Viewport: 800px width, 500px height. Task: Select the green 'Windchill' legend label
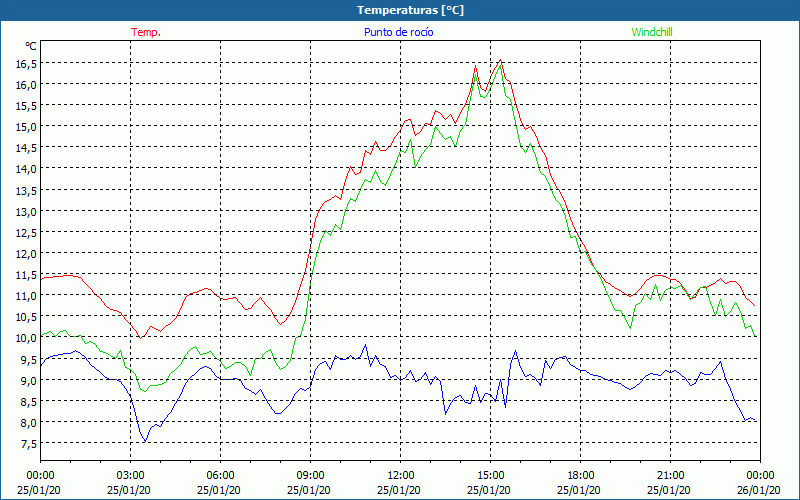tap(652, 32)
